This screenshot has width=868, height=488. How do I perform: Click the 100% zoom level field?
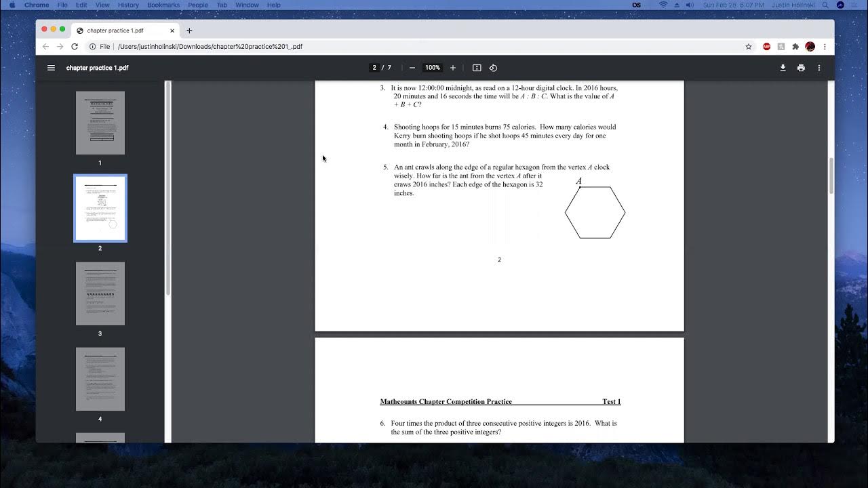tap(433, 68)
